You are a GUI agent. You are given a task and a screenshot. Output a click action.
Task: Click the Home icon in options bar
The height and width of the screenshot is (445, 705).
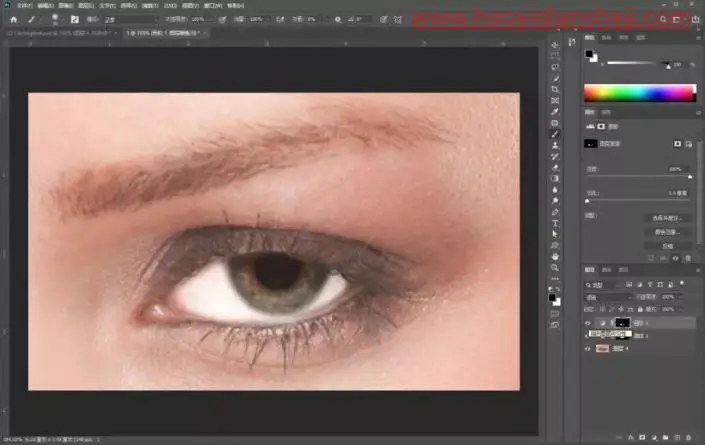pos(13,19)
